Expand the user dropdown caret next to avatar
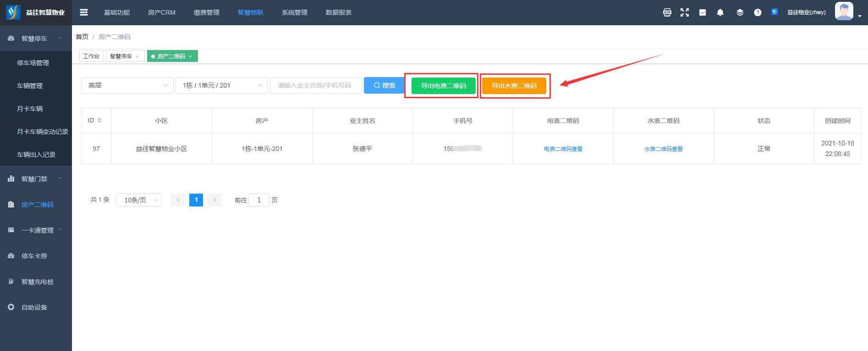This screenshot has height=351, width=868. pyautogui.click(x=860, y=16)
